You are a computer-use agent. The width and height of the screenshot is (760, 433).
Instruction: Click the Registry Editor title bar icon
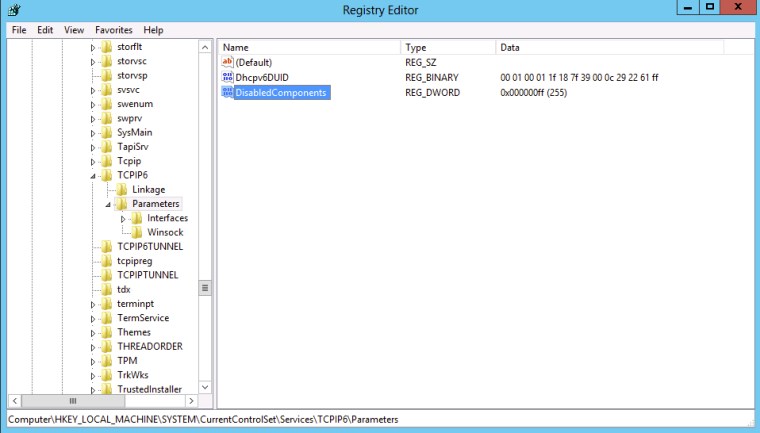(x=14, y=10)
